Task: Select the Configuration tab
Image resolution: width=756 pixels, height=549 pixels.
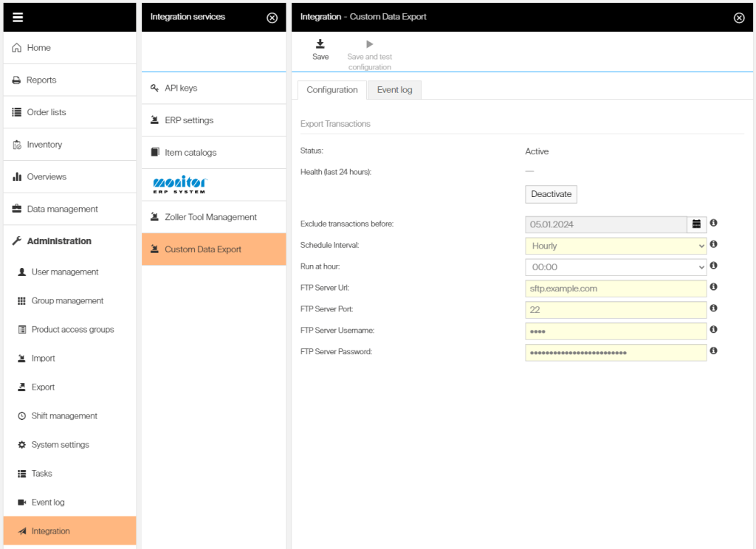Action: click(x=331, y=90)
